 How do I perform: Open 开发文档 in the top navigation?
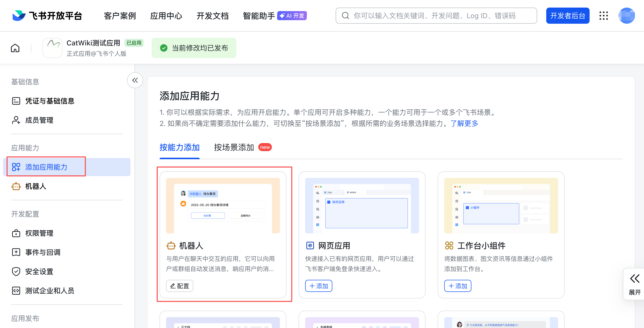[213, 16]
